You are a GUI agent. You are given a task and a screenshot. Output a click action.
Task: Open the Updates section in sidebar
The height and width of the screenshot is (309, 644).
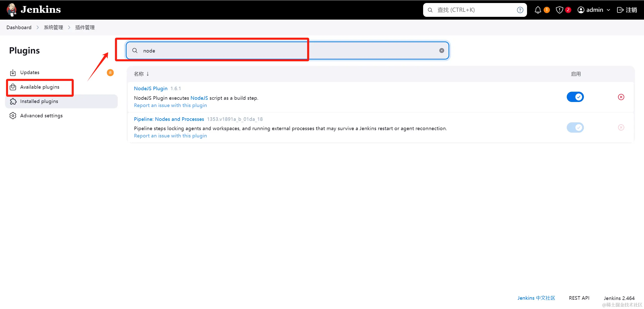coord(30,73)
